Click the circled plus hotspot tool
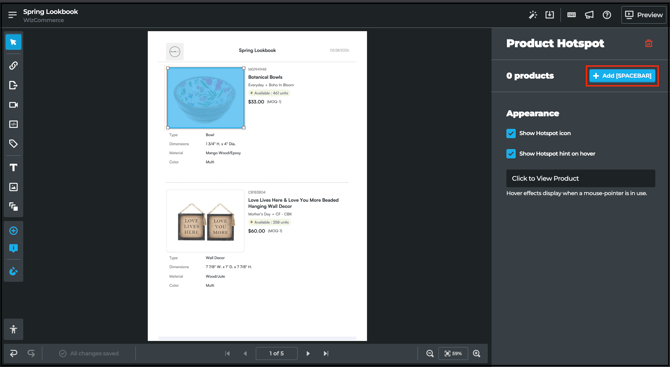 coord(13,231)
